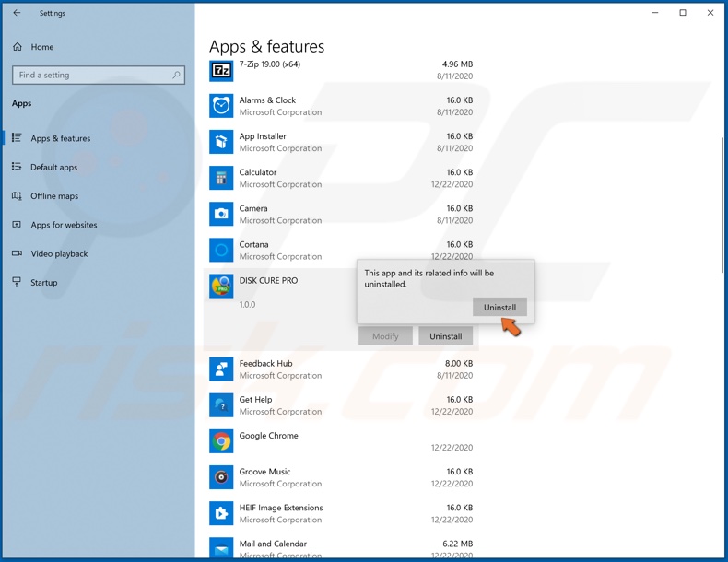The image size is (728, 562).
Task: Select the Calculator entry name
Action: (x=258, y=172)
